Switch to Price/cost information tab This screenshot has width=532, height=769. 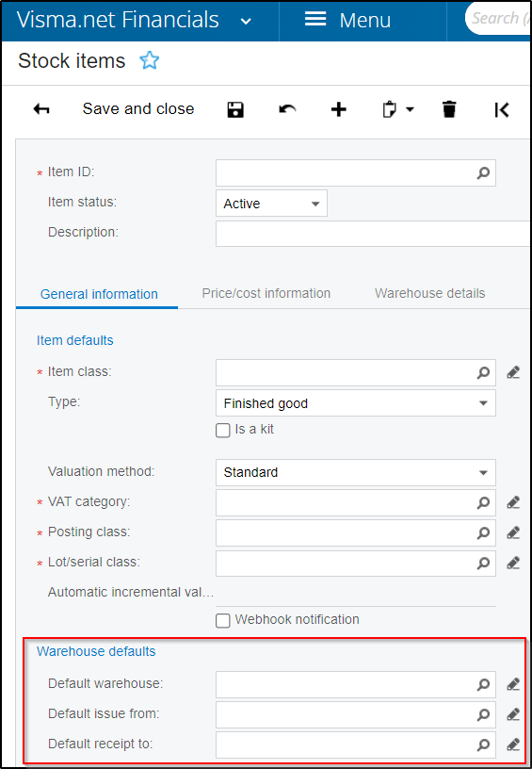[266, 293]
